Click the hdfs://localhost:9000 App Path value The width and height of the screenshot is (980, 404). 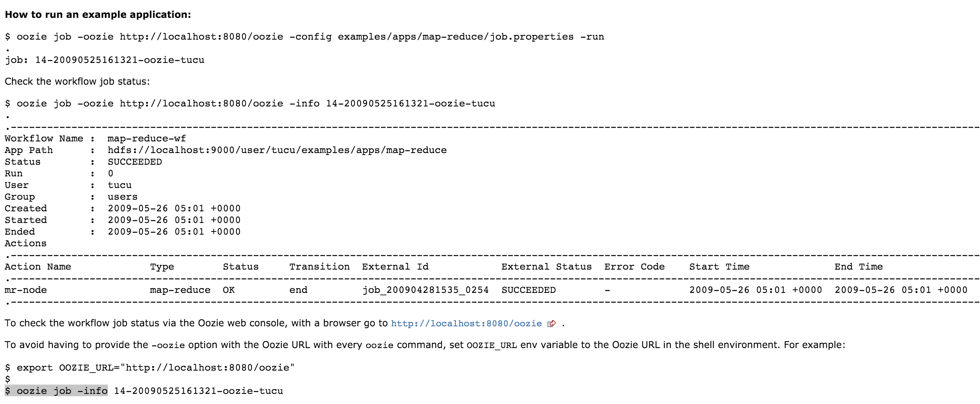point(277,150)
